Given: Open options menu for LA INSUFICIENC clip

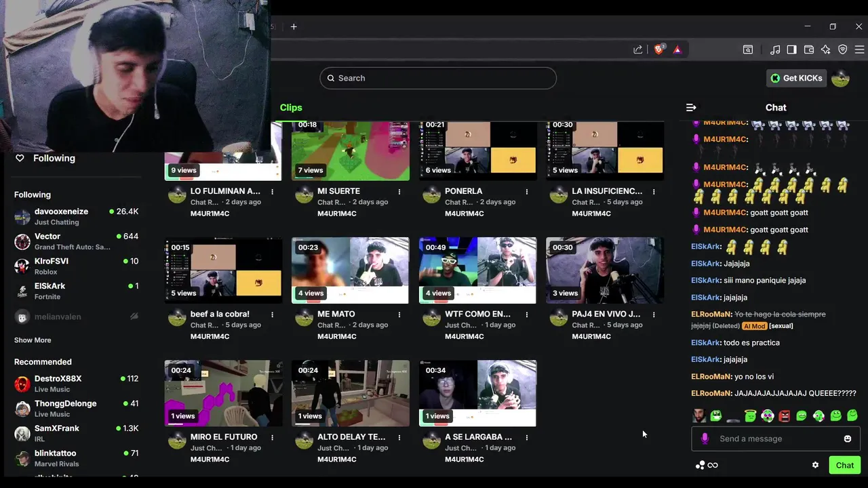Looking at the screenshot, I should pos(654,192).
